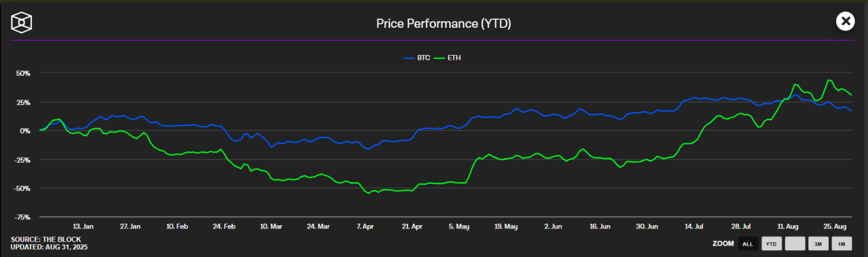The height and width of the screenshot is (257, 868).
Task: Click the 5. May x-axis date
Action: tap(459, 226)
